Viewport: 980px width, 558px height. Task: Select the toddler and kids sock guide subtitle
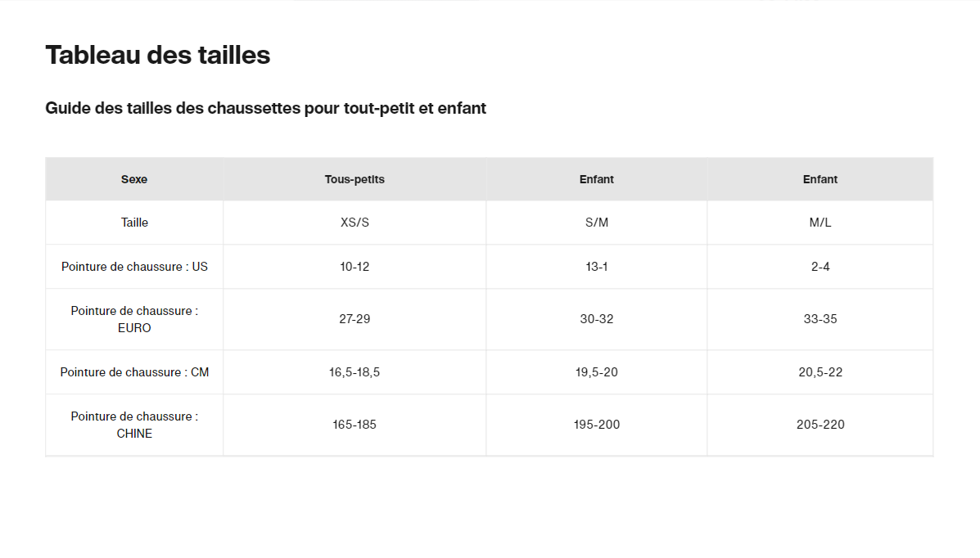point(265,108)
